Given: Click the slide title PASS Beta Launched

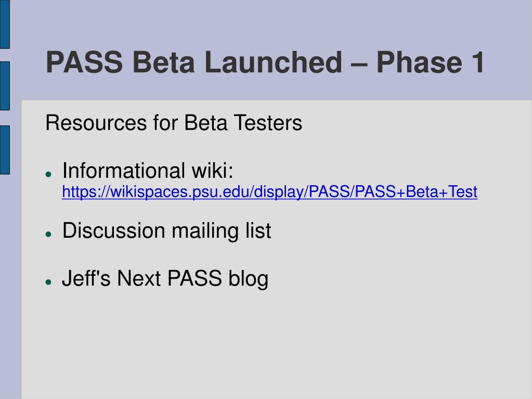Looking at the screenshot, I should click(265, 62).
